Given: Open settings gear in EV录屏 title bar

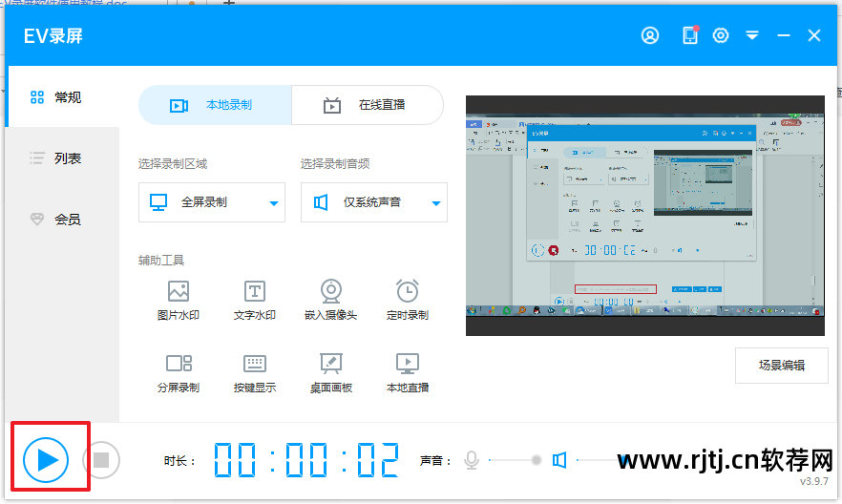Looking at the screenshot, I should point(721,35).
